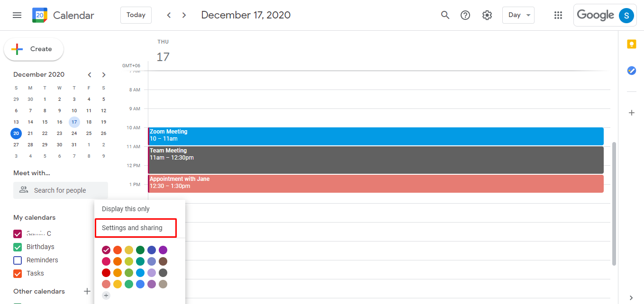The image size is (644, 304).
Task: Open the Day view dropdown
Action: [x=518, y=15]
